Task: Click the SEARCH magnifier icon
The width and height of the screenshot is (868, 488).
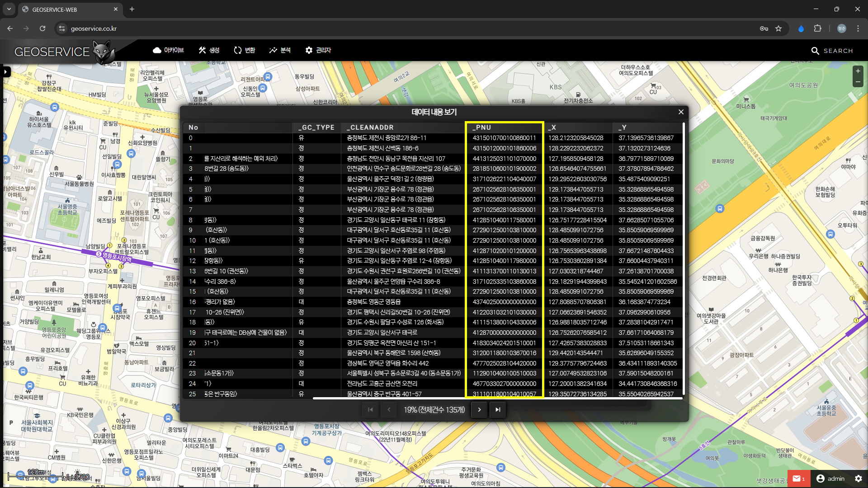Action: click(x=815, y=51)
